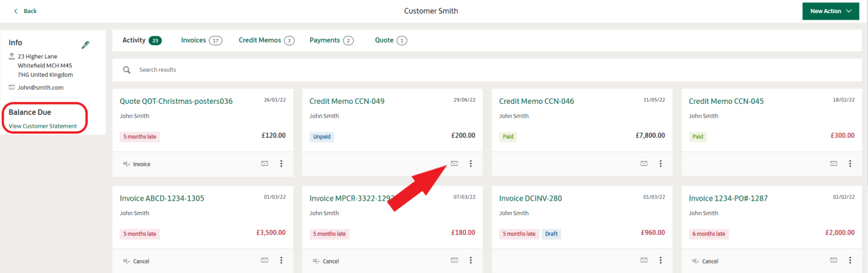868x273 pixels.
Task: Click the email envelope icon in Info
Action: coord(12,87)
